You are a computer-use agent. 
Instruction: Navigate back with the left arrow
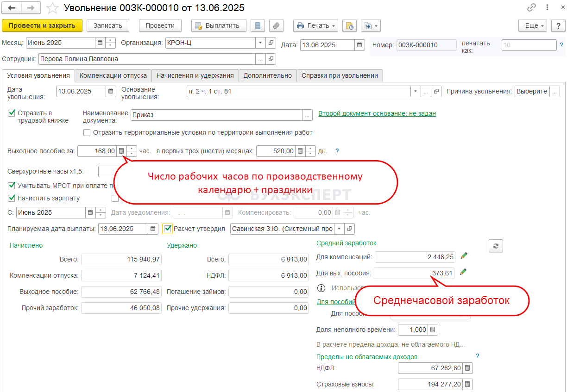tap(12, 8)
